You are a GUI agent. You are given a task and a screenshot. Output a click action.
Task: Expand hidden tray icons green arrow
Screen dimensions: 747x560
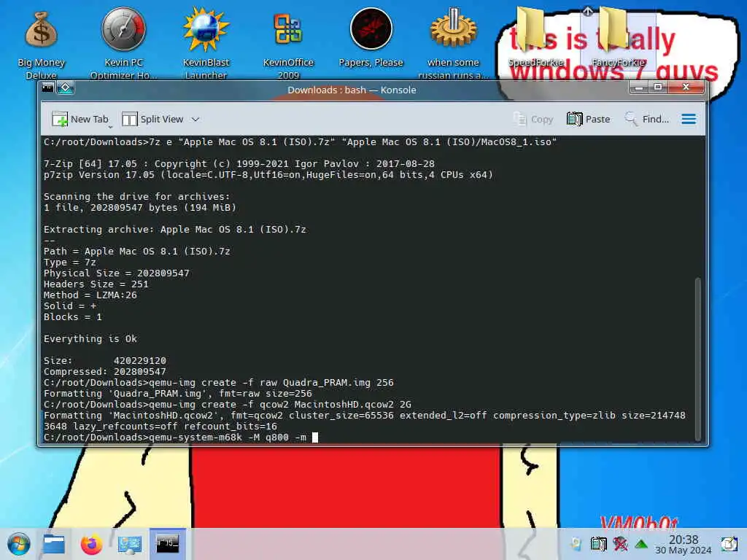pyautogui.click(x=641, y=544)
